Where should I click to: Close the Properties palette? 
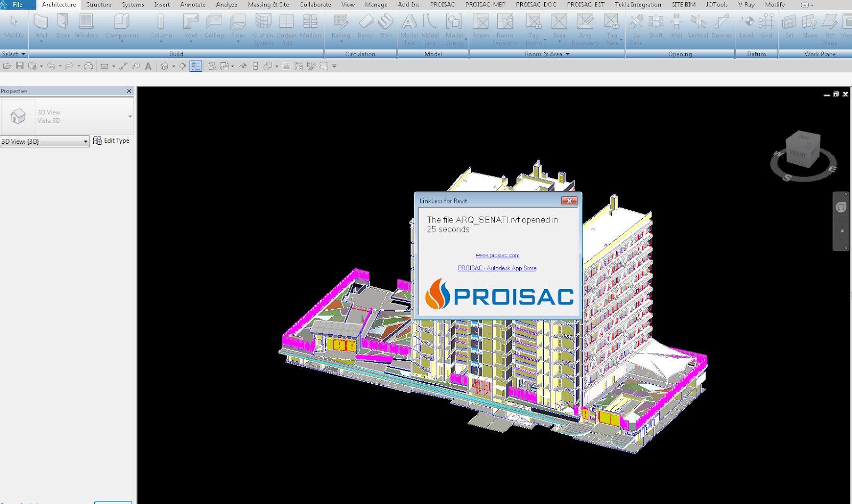click(x=129, y=91)
